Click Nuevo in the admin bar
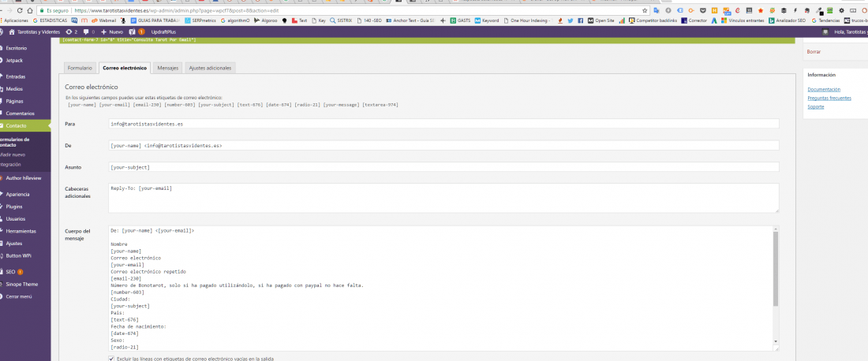Viewport: 868px width, 361px height. [x=112, y=32]
